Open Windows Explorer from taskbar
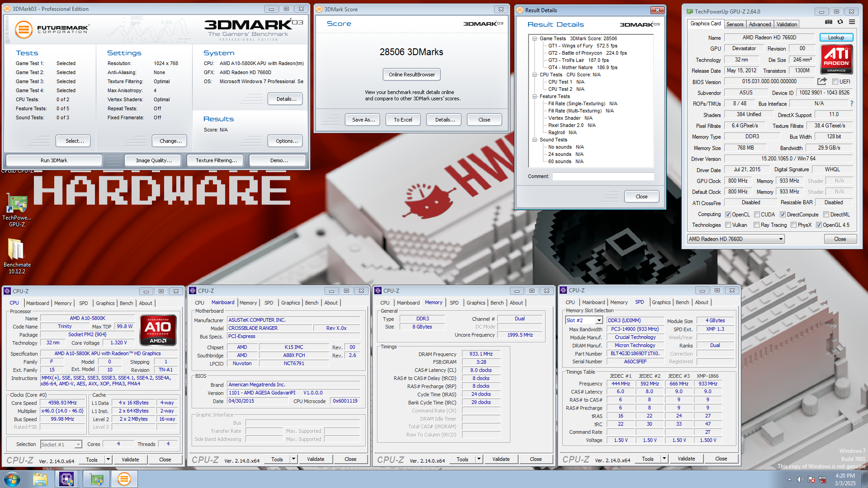This screenshot has height=488, width=868. (40, 479)
